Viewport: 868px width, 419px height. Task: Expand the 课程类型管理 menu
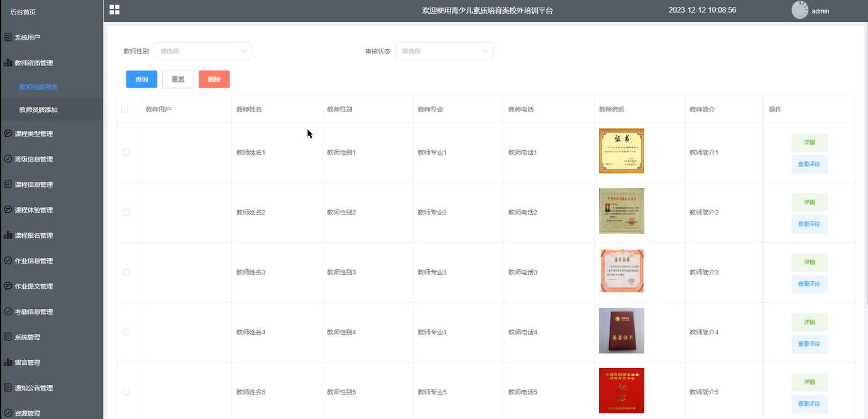(52, 133)
